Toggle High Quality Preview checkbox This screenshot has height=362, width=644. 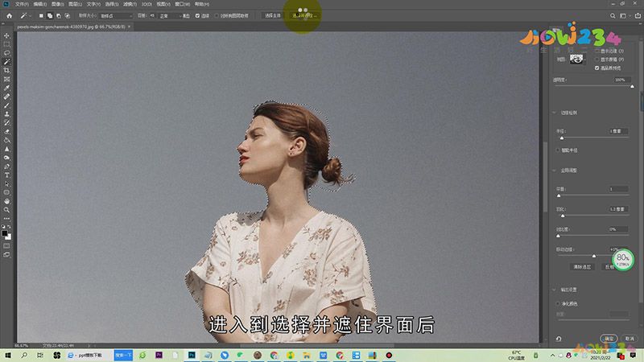[x=597, y=68]
